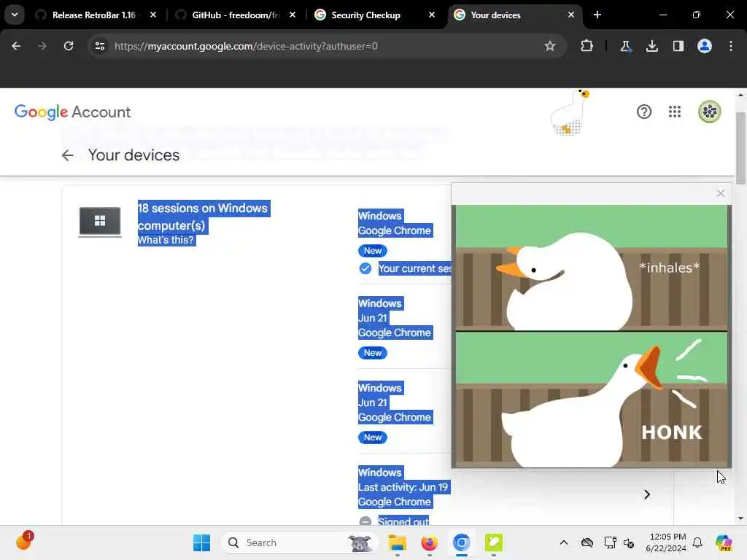Open the Google account avatar
This screenshot has width=747, height=560.
click(x=709, y=112)
